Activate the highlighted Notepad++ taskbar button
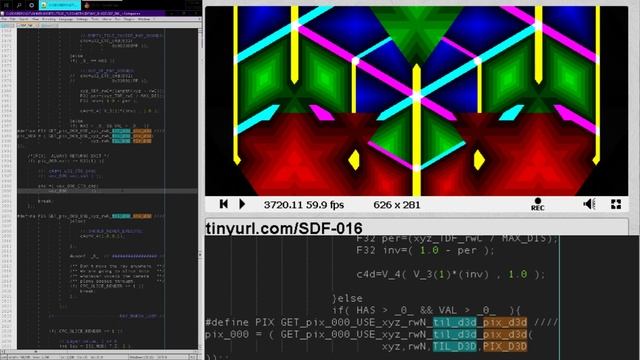 tap(60, 5)
